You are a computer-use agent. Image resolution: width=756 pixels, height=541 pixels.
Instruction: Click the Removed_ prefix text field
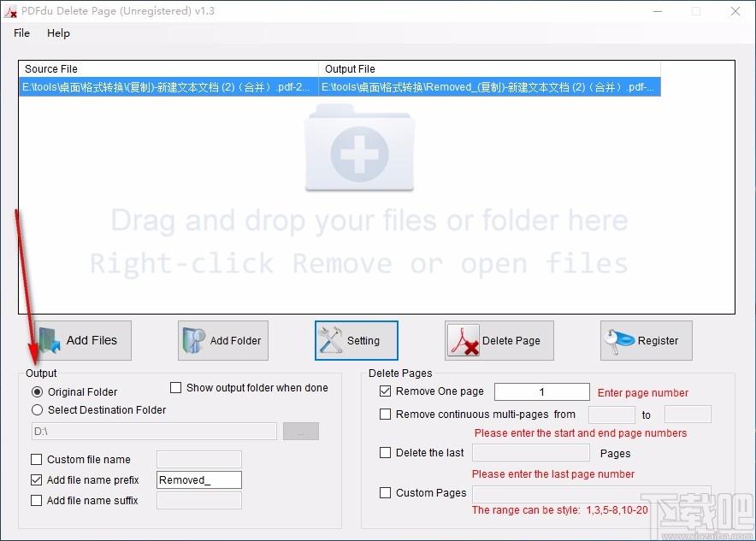[199, 479]
